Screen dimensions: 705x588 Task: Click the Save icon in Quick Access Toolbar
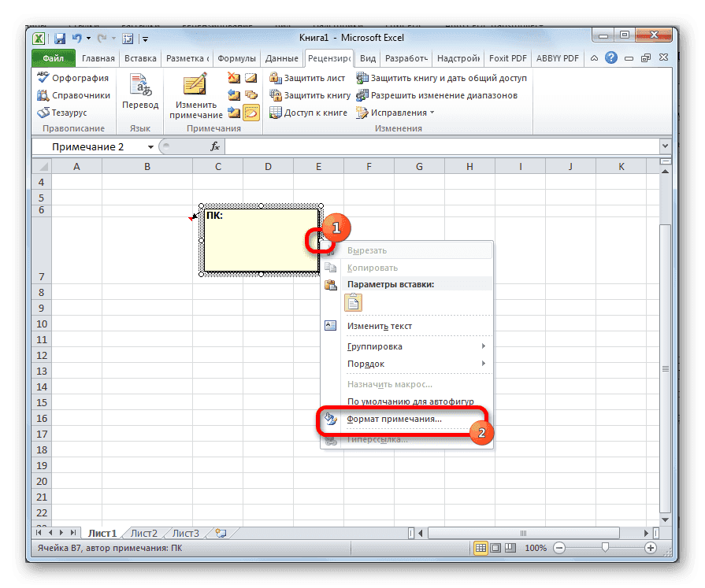coord(59,38)
